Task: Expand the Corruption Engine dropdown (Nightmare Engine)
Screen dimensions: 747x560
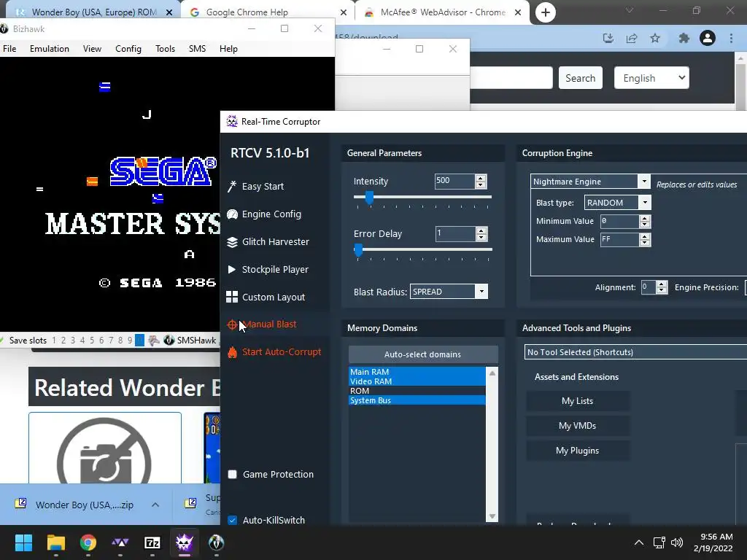Action: tap(644, 182)
